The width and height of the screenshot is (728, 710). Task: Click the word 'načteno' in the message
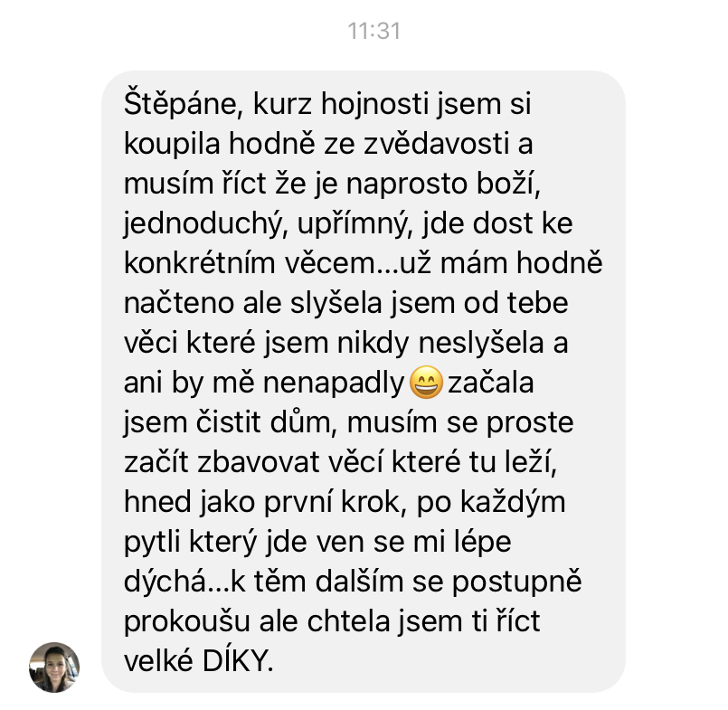(179, 304)
